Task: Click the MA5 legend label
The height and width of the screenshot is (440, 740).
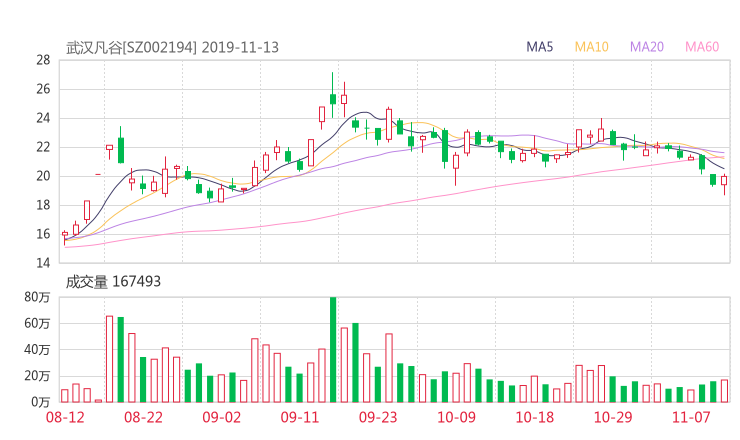Action: pyautogui.click(x=539, y=47)
